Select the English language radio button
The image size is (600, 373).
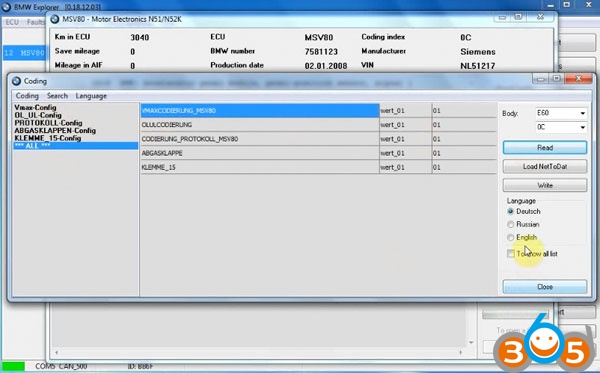click(510, 238)
